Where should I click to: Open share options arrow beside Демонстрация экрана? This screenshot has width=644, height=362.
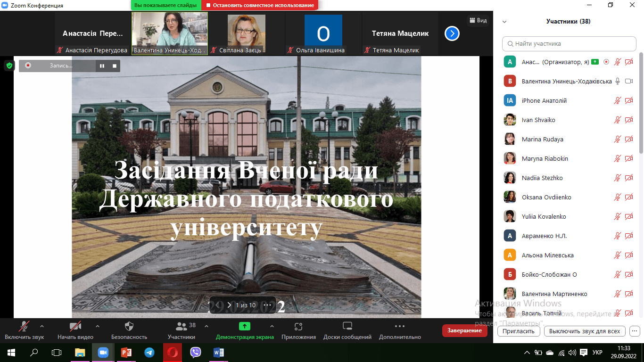272,326
